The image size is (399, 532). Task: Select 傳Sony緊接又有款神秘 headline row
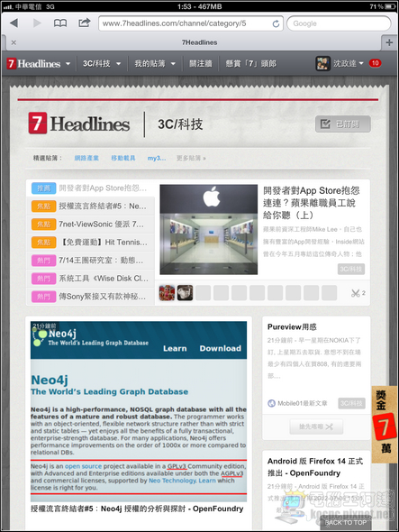(x=90, y=297)
